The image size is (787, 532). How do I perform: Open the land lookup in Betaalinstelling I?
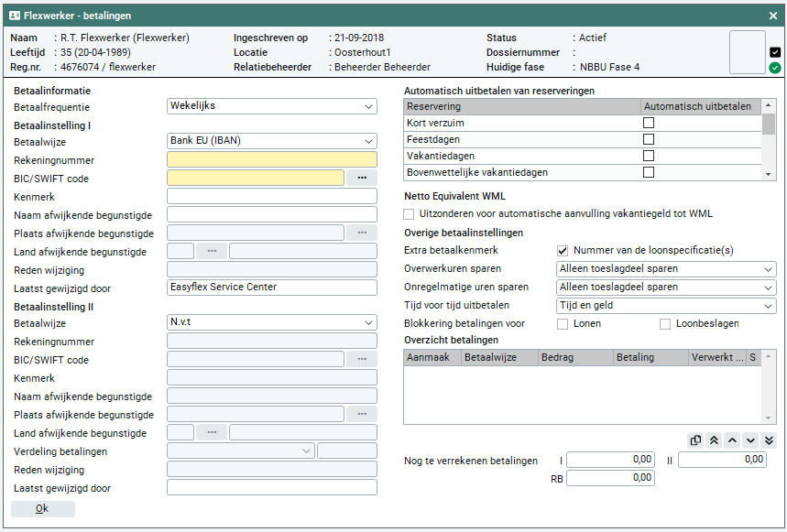pyautogui.click(x=212, y=251)
